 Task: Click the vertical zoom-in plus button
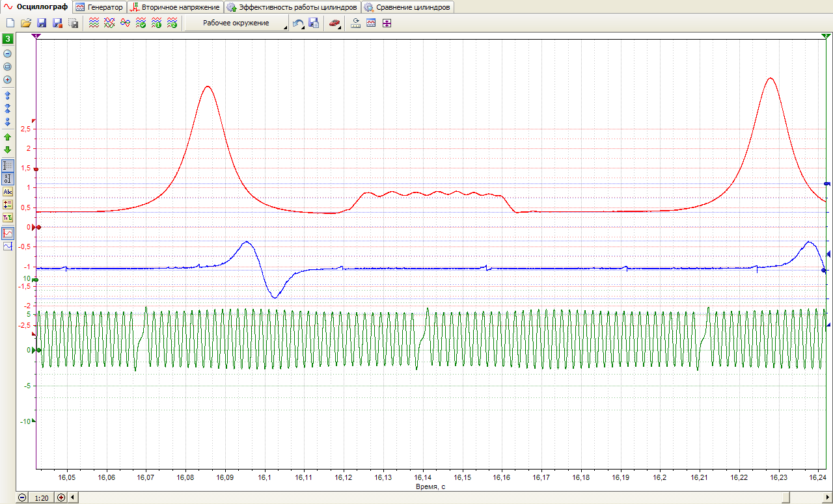8,80
